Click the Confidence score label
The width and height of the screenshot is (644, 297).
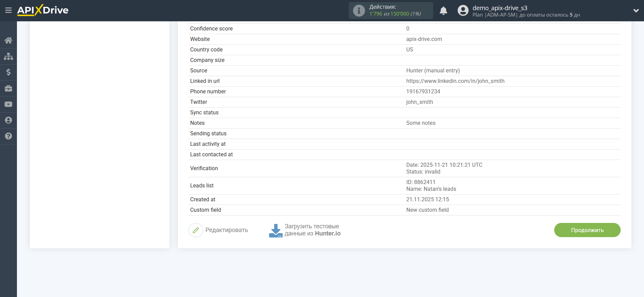pos(211,29)
